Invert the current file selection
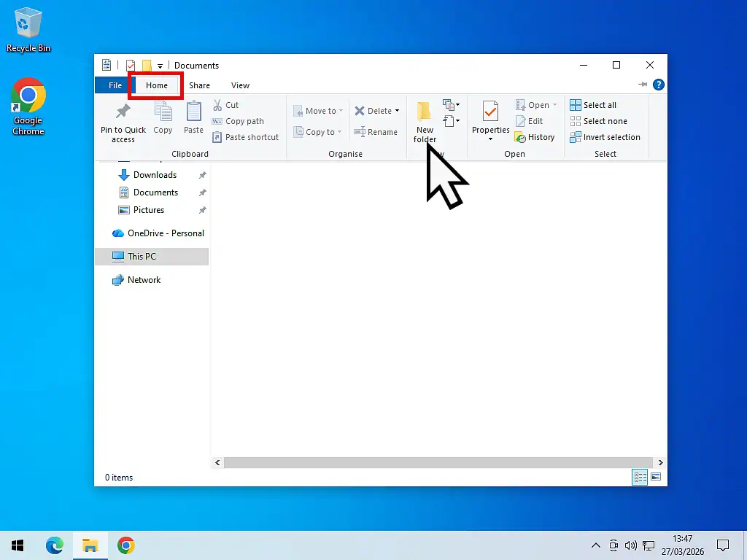Screen dimensions: 747x560 pos(605,137)
